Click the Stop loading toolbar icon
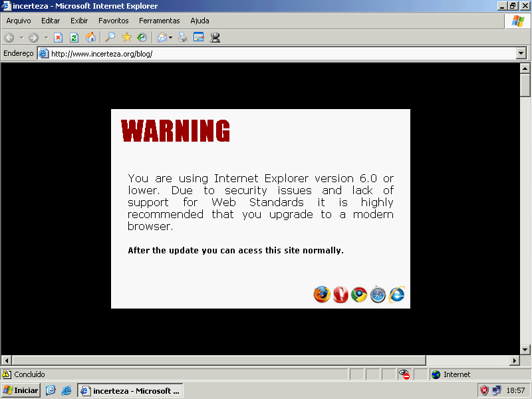 59,38
